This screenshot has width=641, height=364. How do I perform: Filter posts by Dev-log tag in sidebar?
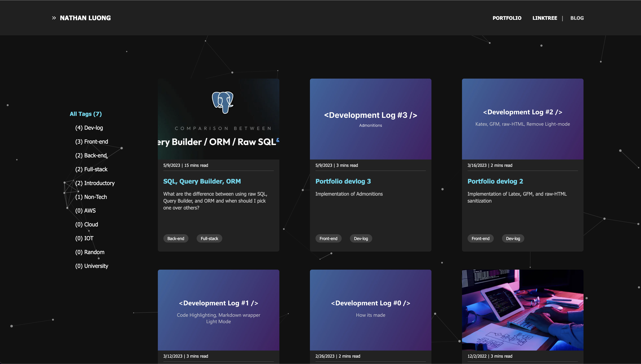click(x=89, y=128)
